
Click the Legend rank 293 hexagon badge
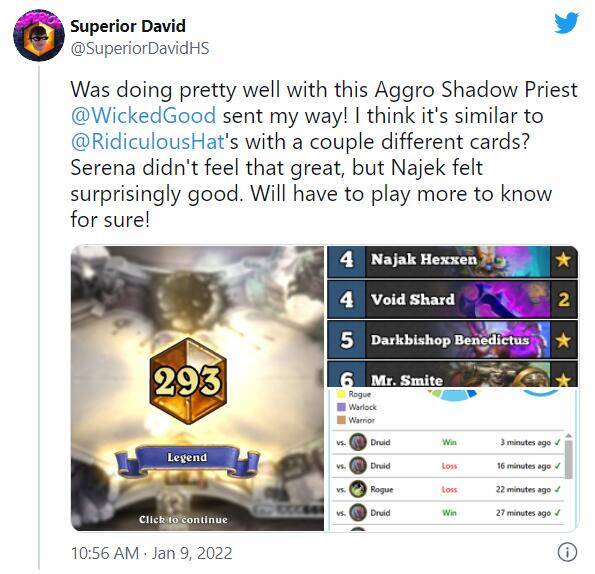(x=188, y=381)
